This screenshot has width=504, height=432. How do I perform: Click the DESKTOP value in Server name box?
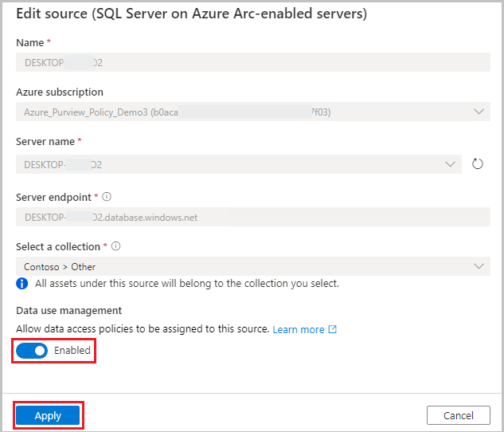pos(64,165)
